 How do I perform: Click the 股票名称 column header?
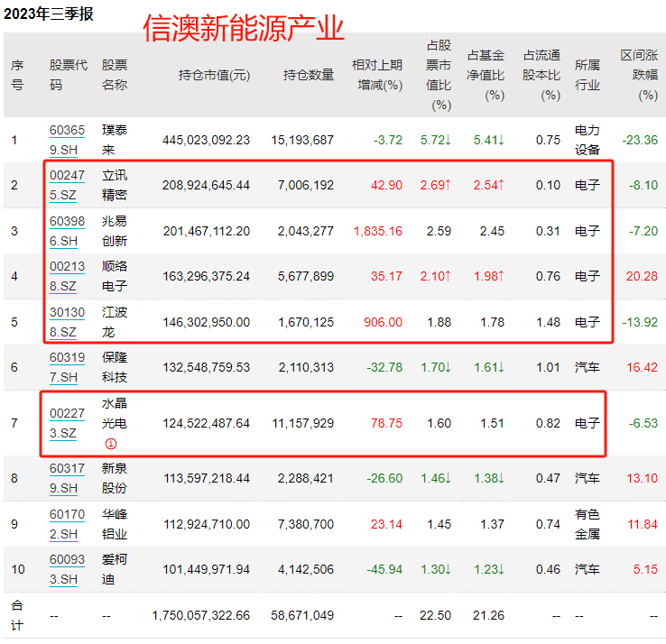point(115,75)
